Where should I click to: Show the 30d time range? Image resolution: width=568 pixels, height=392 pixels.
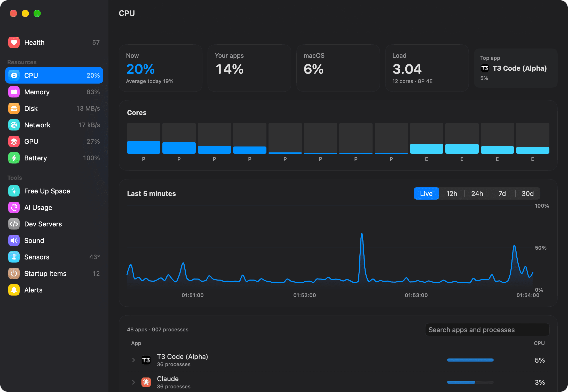pyautogui.click(x=527, y=193)
